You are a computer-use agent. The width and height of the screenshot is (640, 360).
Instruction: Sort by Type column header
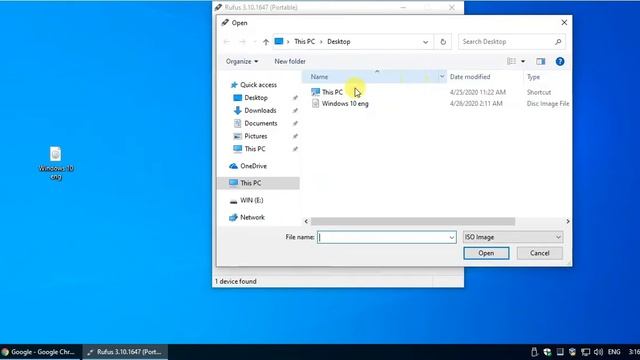pyautogui.click(x=533, y=77)
